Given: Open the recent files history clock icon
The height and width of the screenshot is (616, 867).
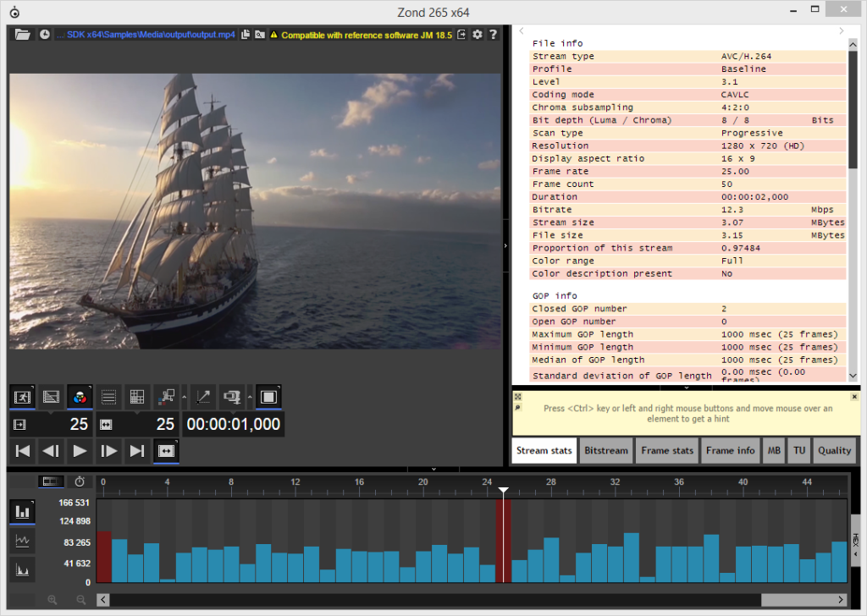Looking at the screenshot, I should [47, 35].
